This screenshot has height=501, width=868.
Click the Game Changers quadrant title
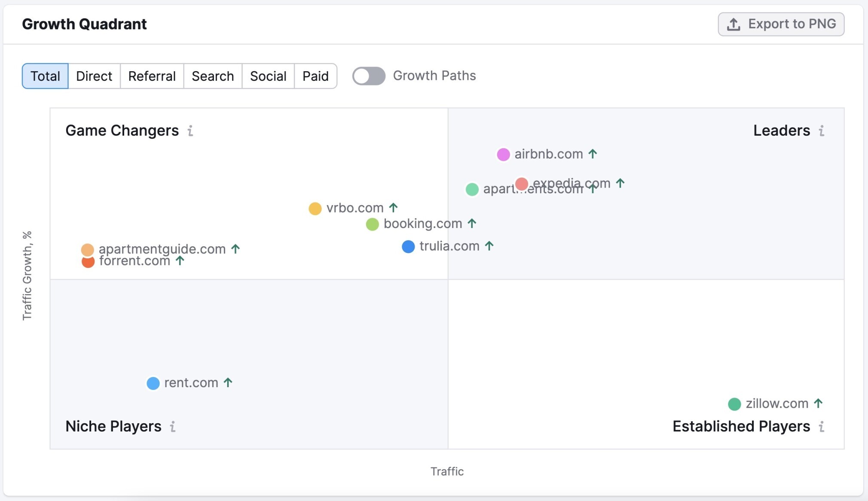pos(122,131)
